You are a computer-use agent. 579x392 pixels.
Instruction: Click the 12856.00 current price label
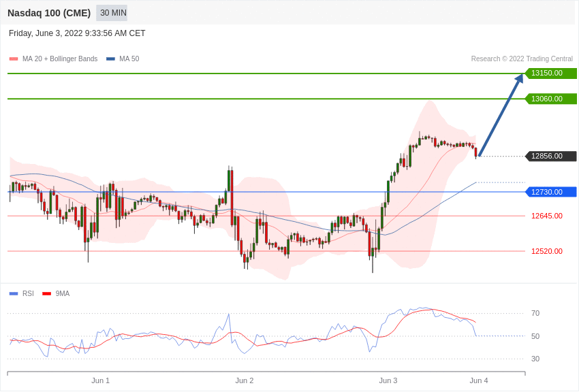click(x=550, y=156)
